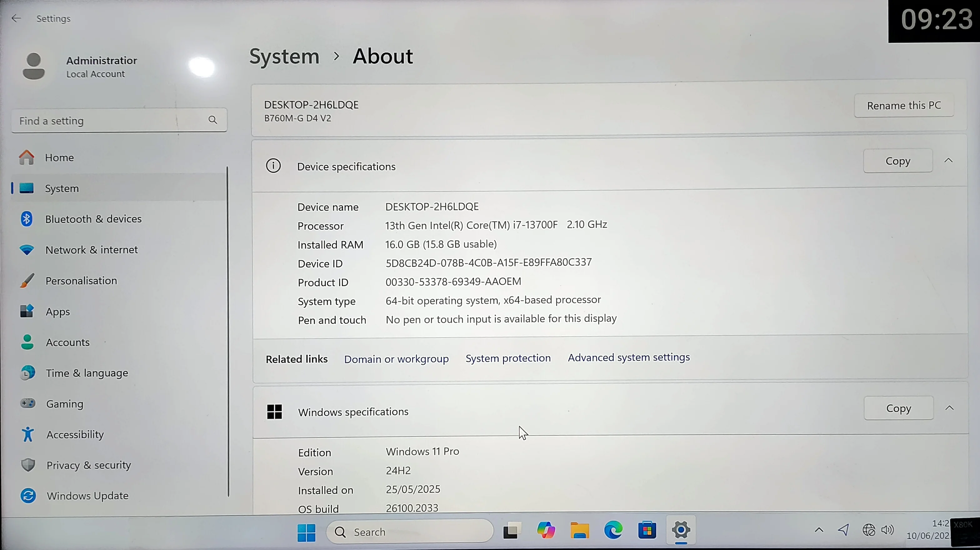Image resolution: width=980 pixels, height=550 pixels.
Task: Click the Product ID value 00330-53378-69349-AAOEM
Action: tap(453, 282)
